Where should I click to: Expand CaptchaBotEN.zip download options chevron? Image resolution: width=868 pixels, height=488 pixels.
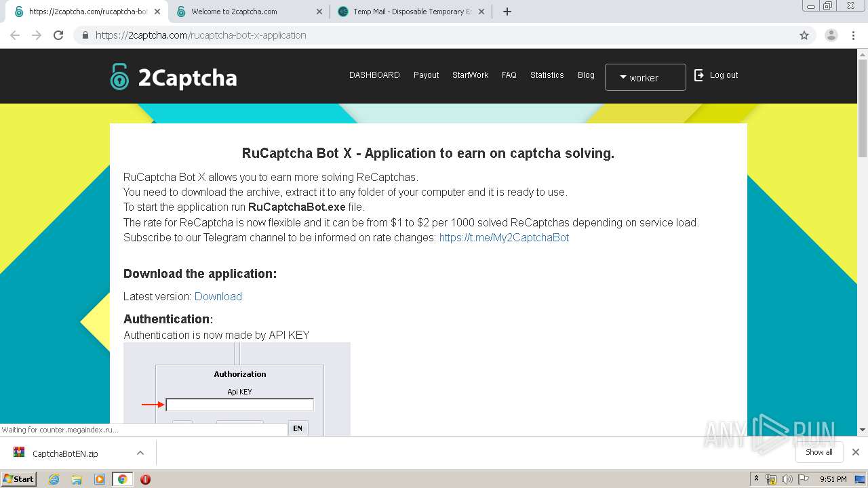point(140,453)
